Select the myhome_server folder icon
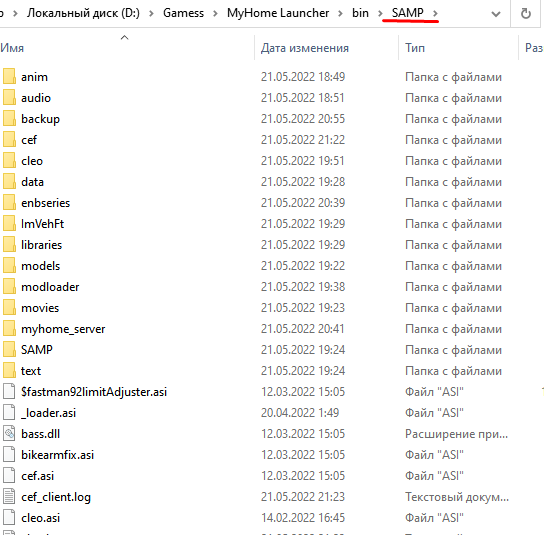Image resolution: width=544 pixels, height=545 pixels. coord(9,329)
